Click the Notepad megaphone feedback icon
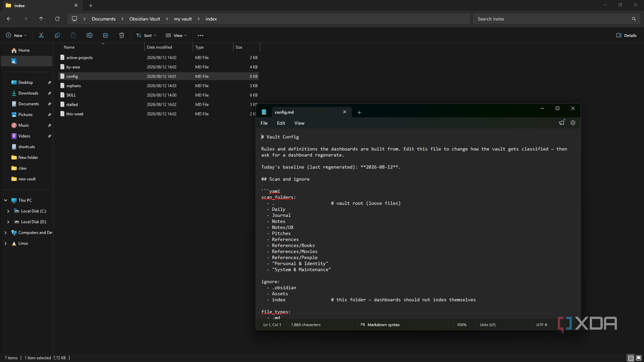This screenshot has height=362, width=644. coord(562,123)
